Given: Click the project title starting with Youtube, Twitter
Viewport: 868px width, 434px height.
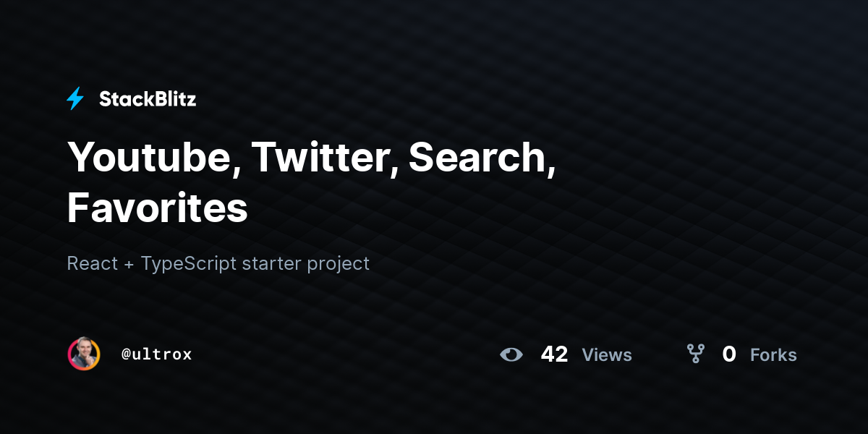Looking at the screenshot, I should click(311, 182).
